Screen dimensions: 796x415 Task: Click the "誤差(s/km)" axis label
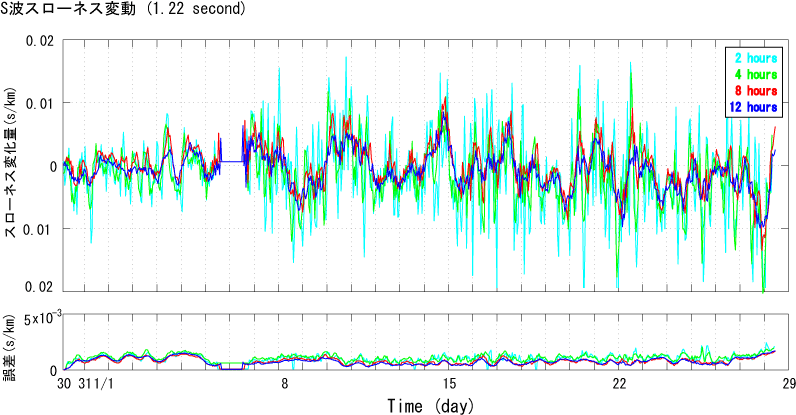(x=10, y=343)
